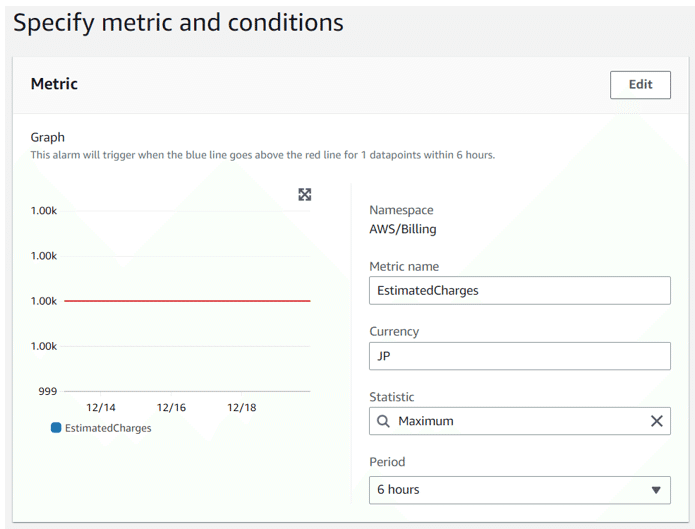
Task: Click the Currency field showing JP
Action: [519, 356]
